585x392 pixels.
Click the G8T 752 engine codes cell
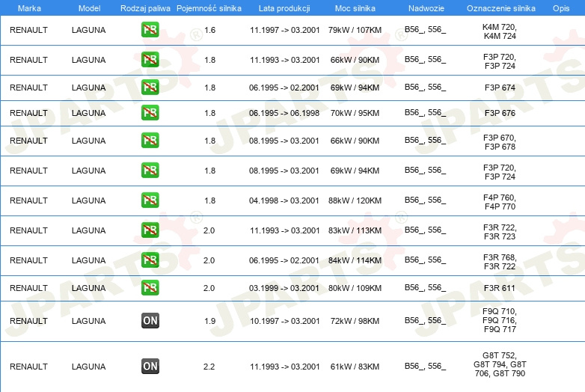(500, 364)
